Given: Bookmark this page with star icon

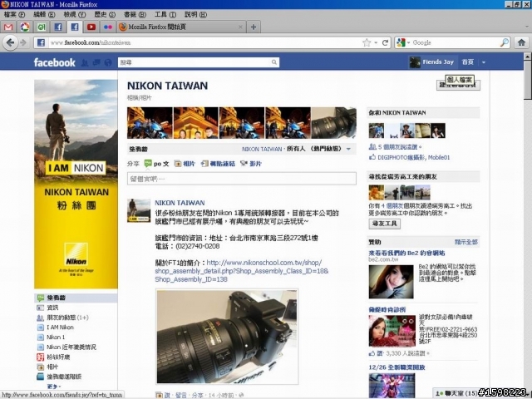Looking at the screenshot, I should (367, 42).
